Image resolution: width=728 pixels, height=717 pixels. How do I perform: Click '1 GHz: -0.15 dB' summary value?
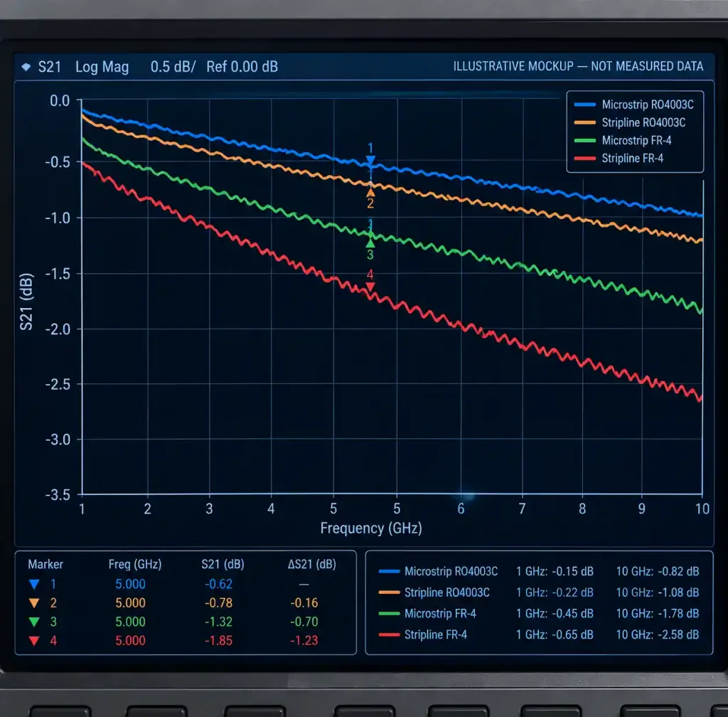point(555,571)
